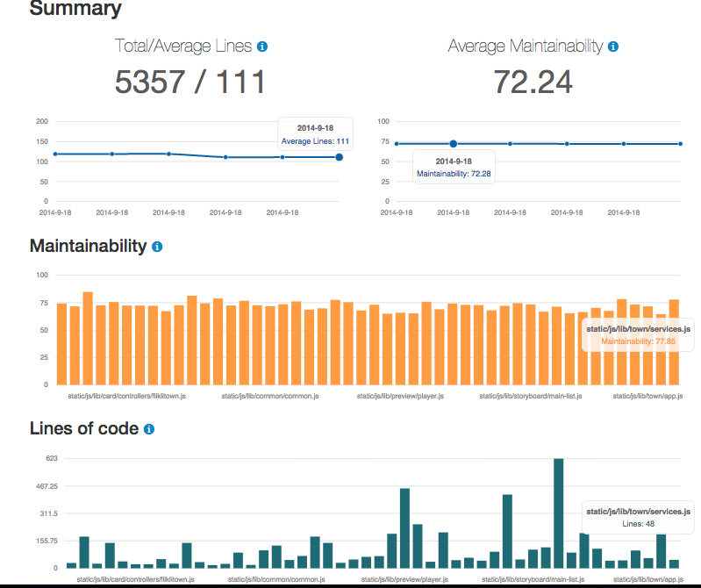
Task: Click fliklitown.js label under Lines of code chart
Action: [135, 579]
